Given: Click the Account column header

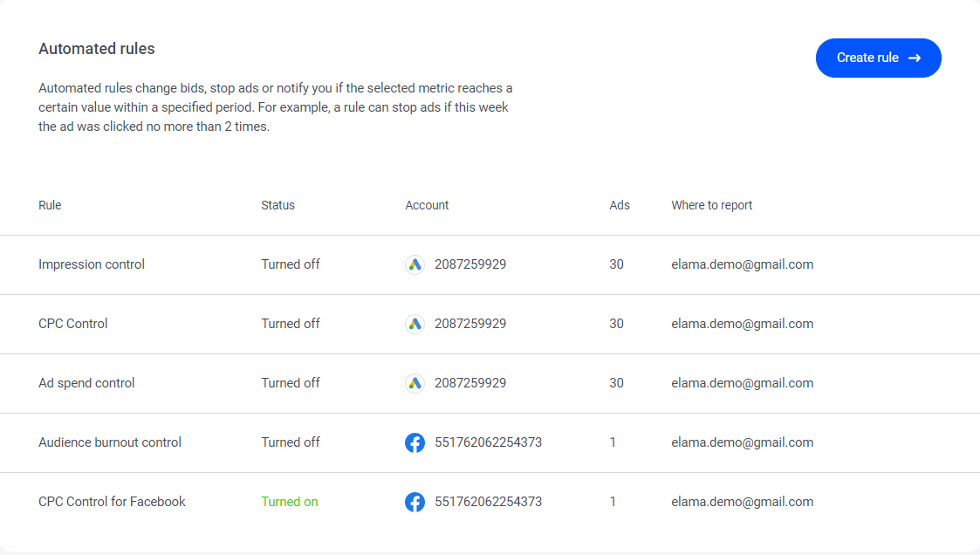Looking at the screenshot, I should [427, 205].
